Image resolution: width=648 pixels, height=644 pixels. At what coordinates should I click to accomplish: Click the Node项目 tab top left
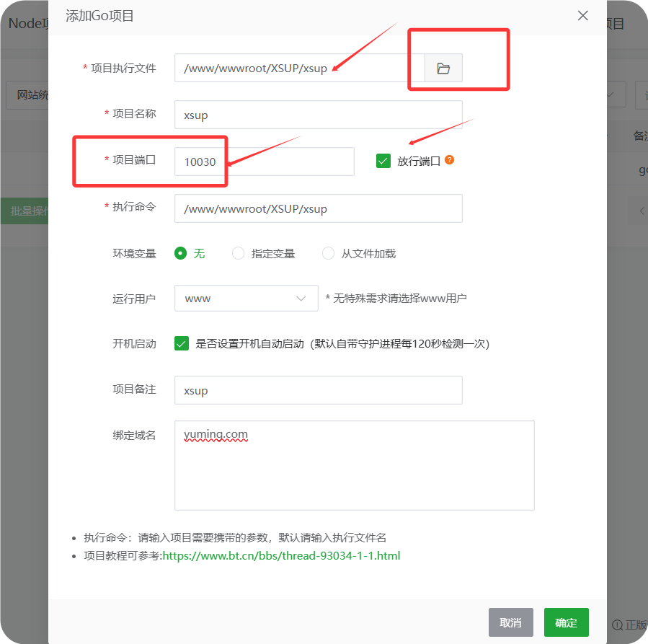[27, 22]
